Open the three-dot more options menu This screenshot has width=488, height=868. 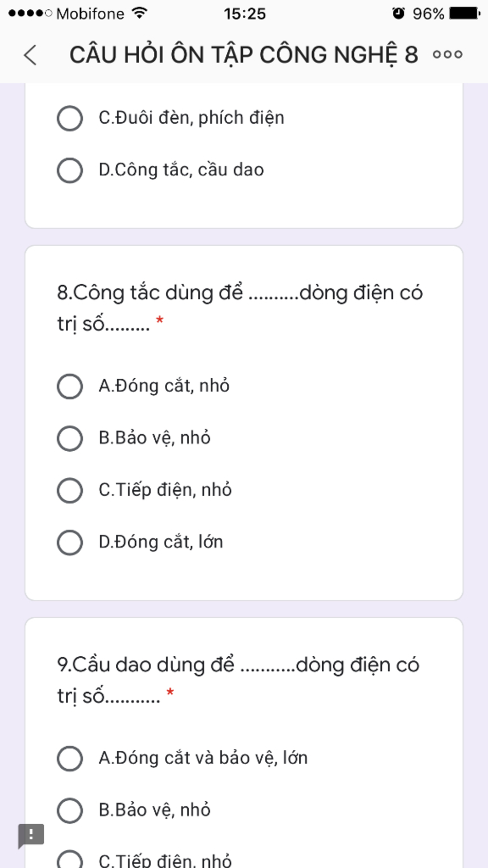coord(447,54)
